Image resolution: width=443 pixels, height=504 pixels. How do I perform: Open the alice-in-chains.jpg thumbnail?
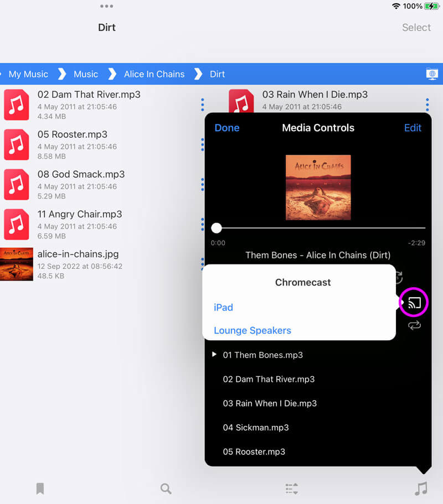click(x=17, y=264)
